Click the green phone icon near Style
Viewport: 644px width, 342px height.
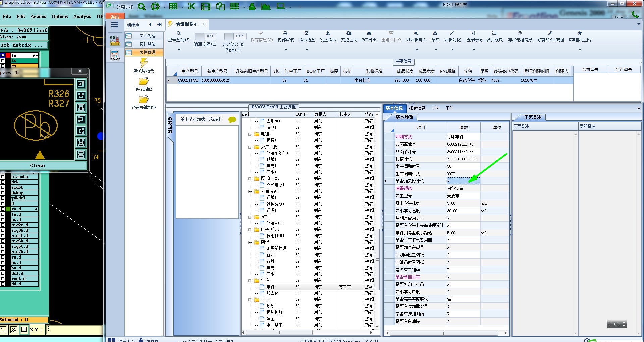click(x=635, y=14)
